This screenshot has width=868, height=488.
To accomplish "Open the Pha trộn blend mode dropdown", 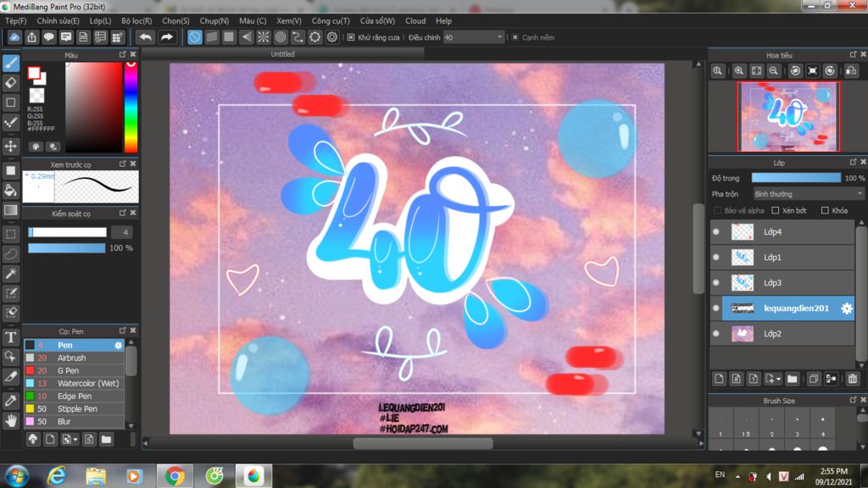I will (808, 194).
